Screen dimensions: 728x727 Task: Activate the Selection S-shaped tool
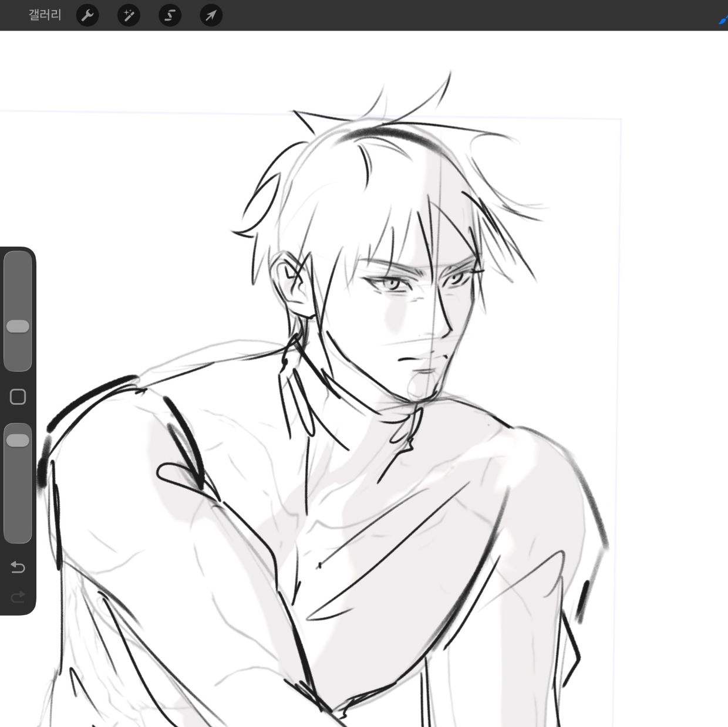(170, 15)
